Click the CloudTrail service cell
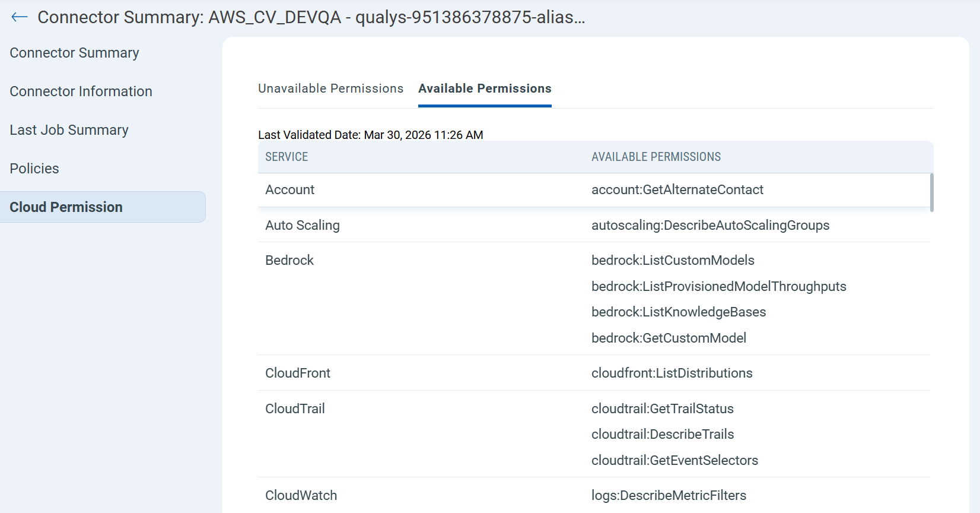Image resolution: width=980 pixels, height=513 pixels. tap(295, 409)
